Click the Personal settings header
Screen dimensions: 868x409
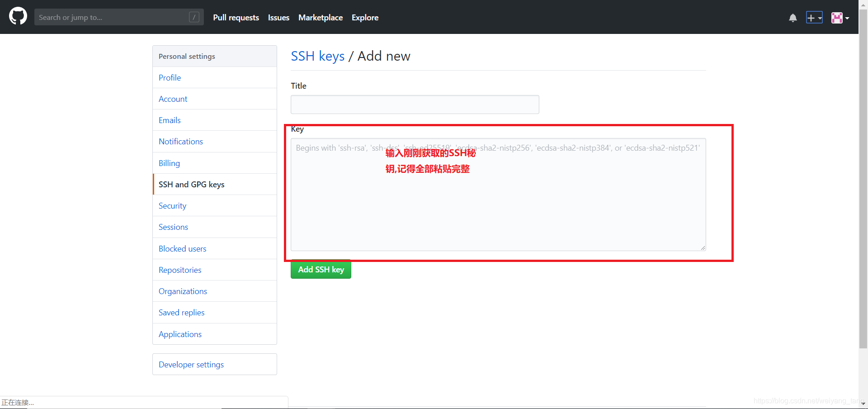coord(215,56)
